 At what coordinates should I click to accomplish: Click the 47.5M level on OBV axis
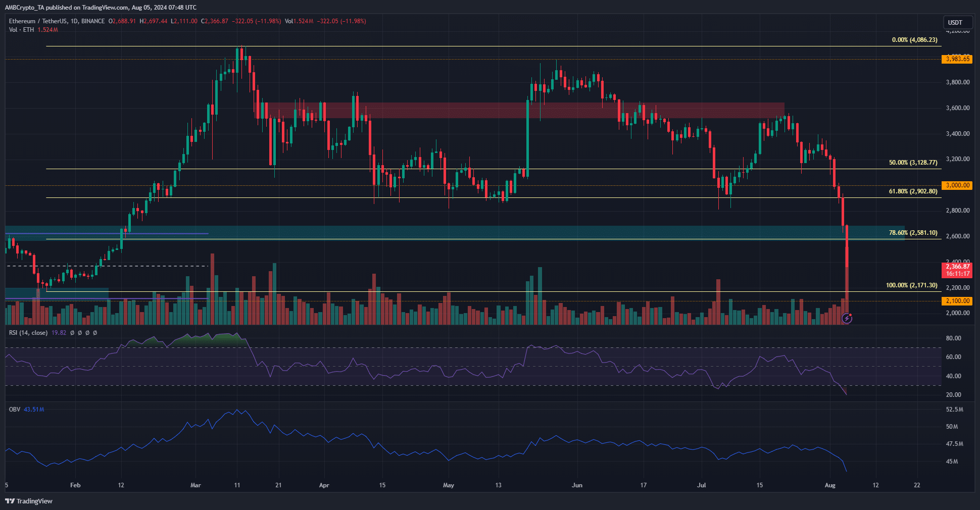(x=954, y=444)
